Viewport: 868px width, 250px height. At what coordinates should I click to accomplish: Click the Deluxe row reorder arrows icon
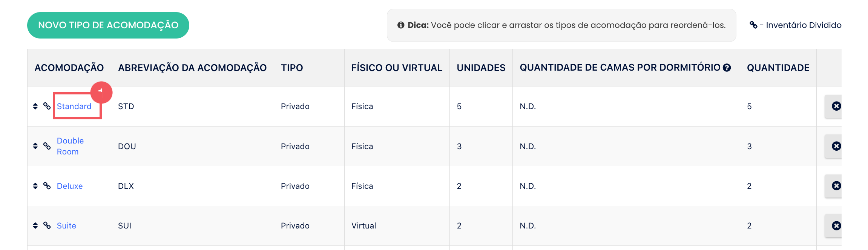tap(35, 186)
